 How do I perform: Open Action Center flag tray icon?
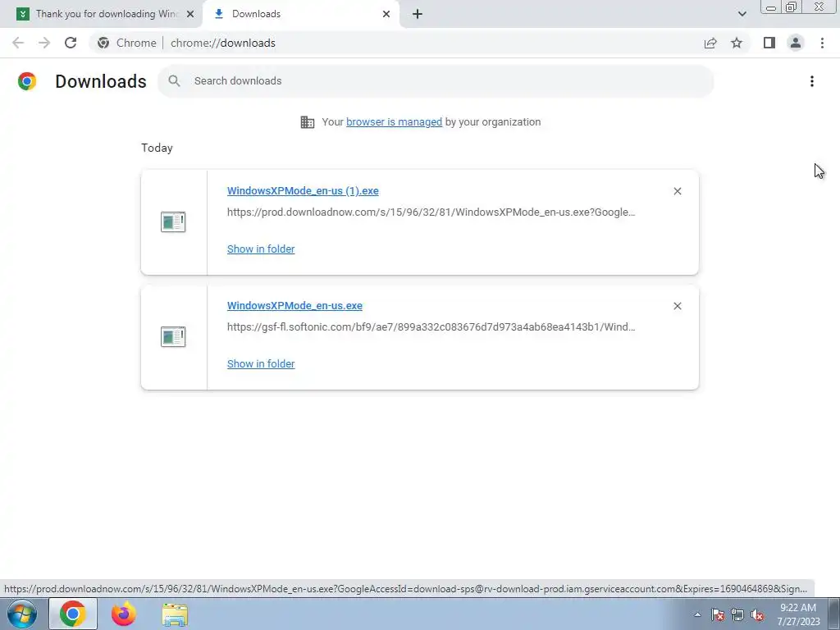[x=717, y=614]
